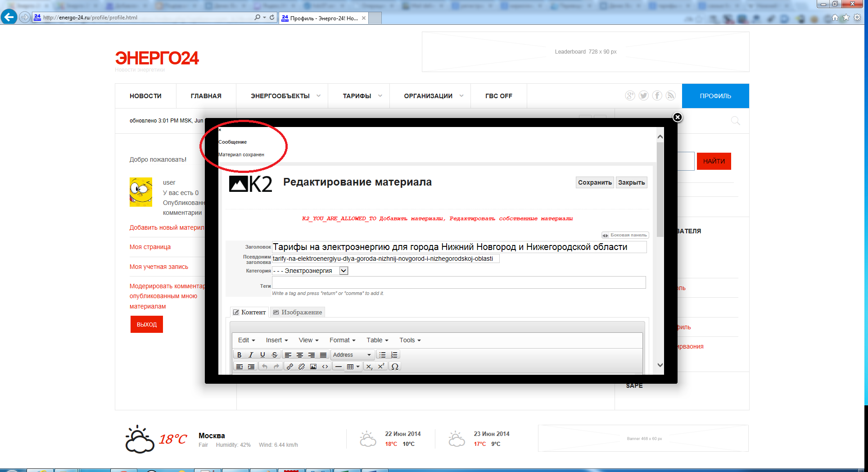Toggle bold formatting in the editor

click(240, 355)
